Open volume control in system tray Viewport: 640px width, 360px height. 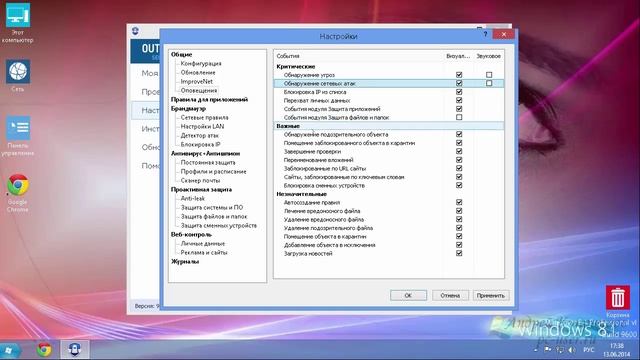click(571, 350)
